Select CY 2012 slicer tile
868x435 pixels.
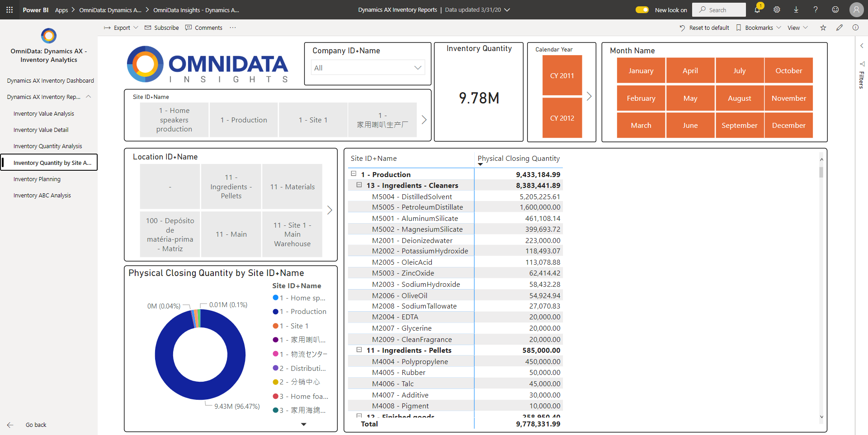(562, 118)
